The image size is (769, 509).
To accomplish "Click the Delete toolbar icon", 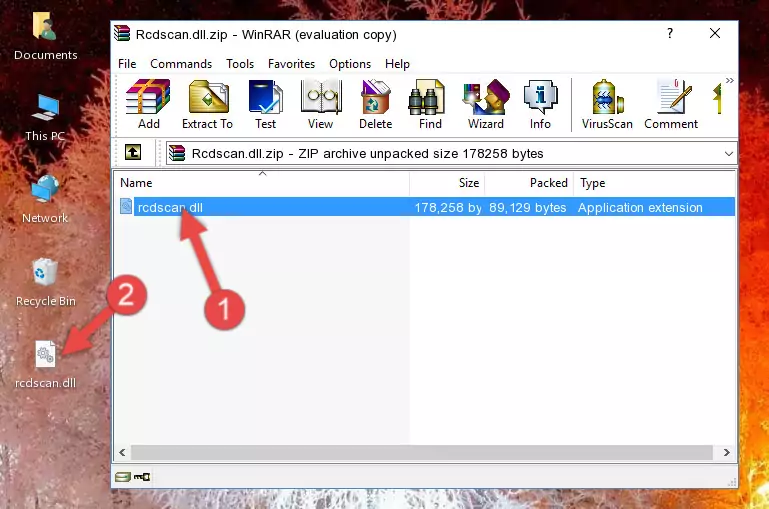I will click(x=375, y=104).
